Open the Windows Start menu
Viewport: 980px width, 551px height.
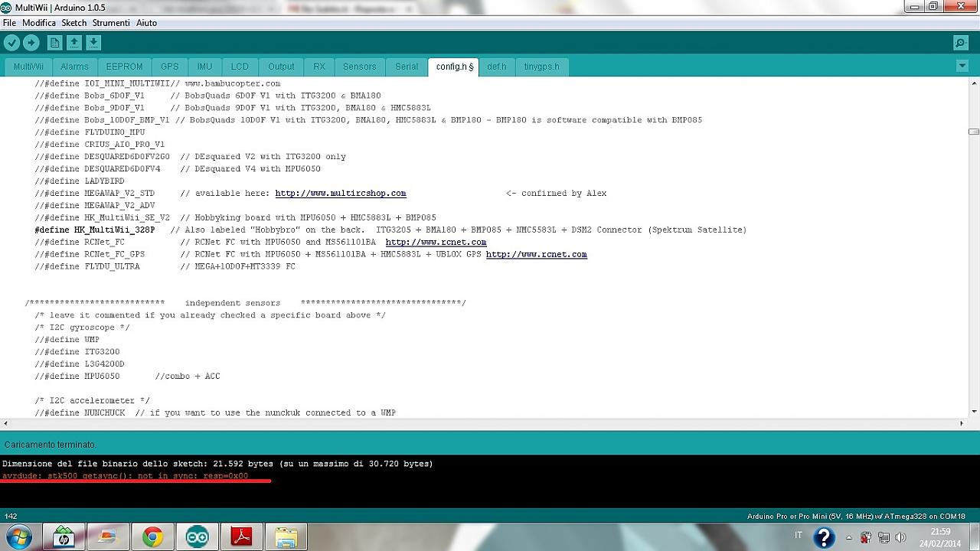click(18, 537)
